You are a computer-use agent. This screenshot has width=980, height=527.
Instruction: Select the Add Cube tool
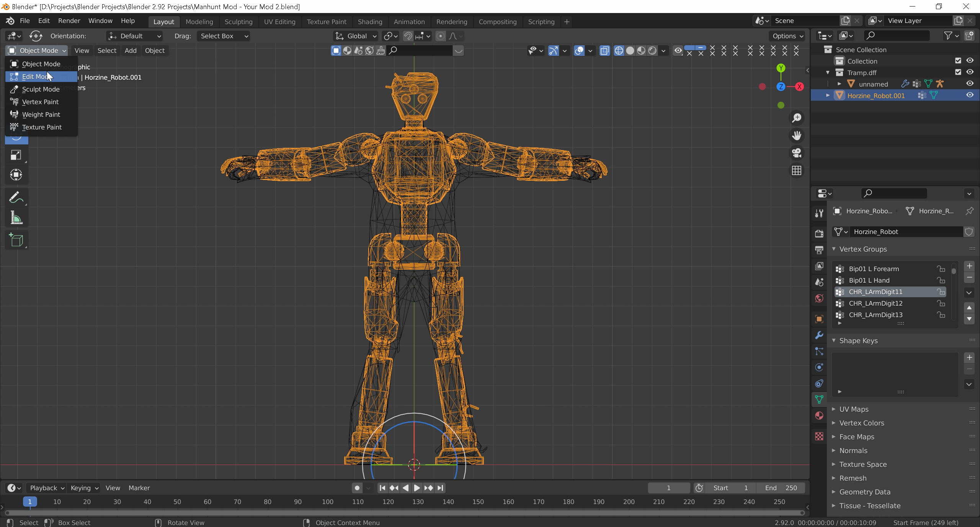click(16, 240)
